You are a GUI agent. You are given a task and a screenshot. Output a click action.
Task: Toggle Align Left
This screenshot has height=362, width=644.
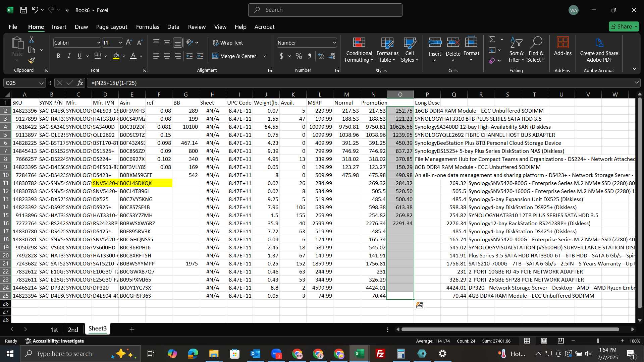pyautogui.click(x=156, y=56)
